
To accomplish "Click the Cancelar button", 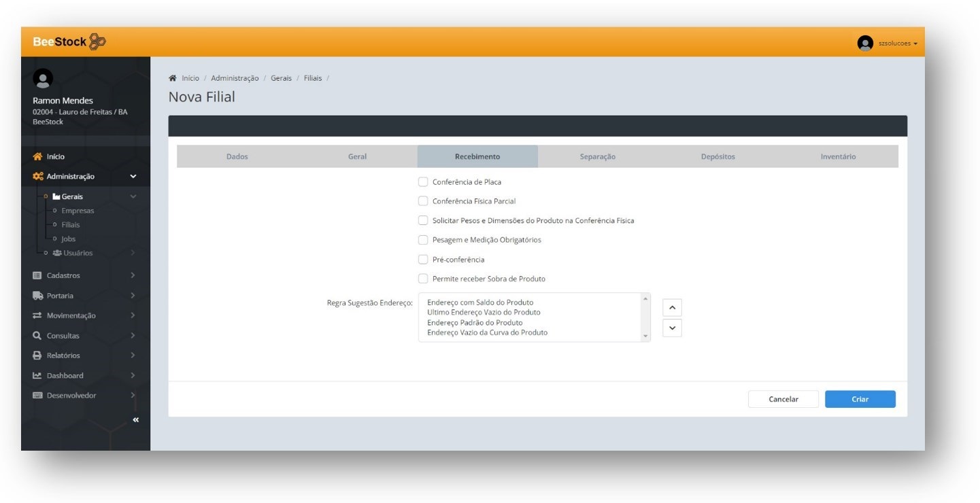I will point(783,399).
